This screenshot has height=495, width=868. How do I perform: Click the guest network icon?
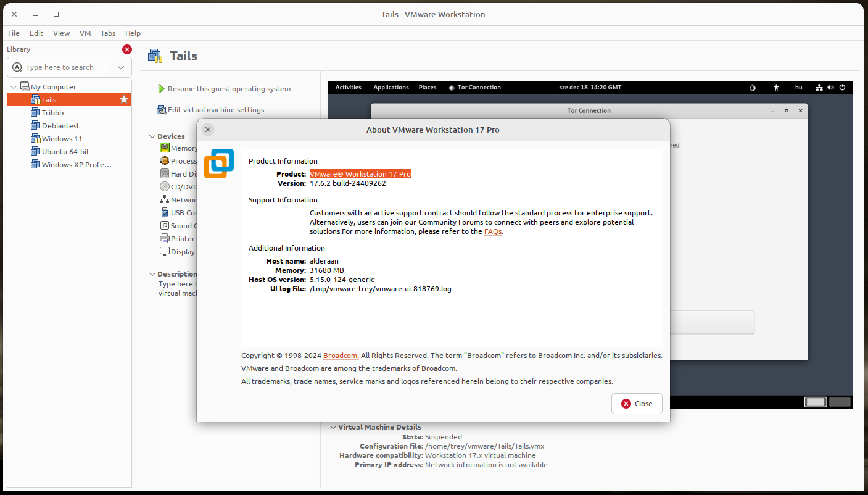819,88
